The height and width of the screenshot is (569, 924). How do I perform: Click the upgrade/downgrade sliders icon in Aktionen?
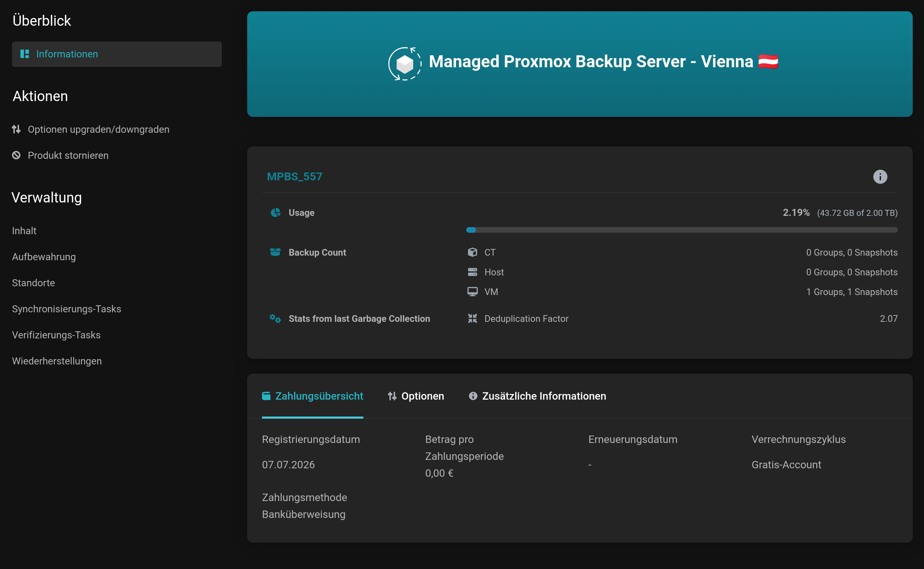pos(16,129)
